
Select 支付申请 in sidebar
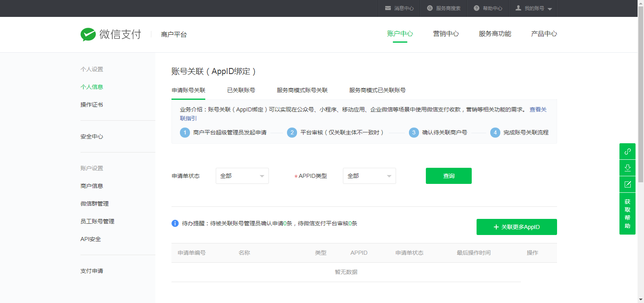tap(92, 271)
